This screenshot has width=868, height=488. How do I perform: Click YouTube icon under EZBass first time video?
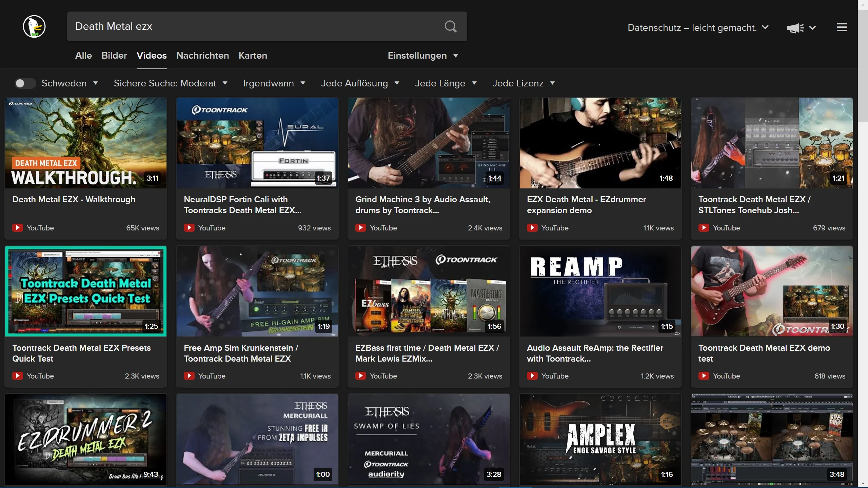pyautogui.click(x=361, y=376)
